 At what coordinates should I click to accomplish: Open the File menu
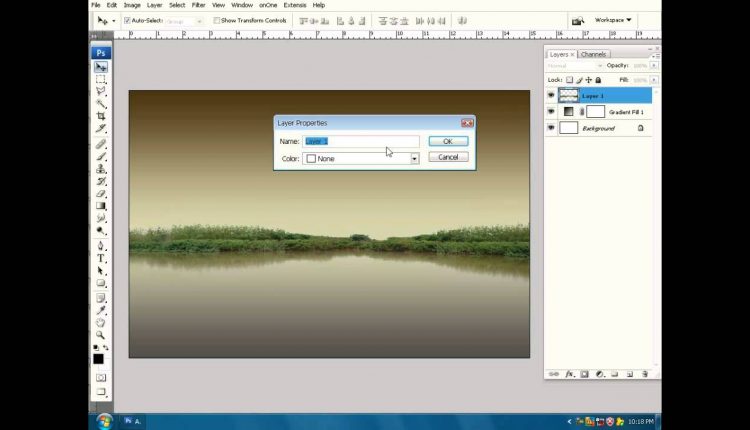pyautogui.click(x=96, y=5)
